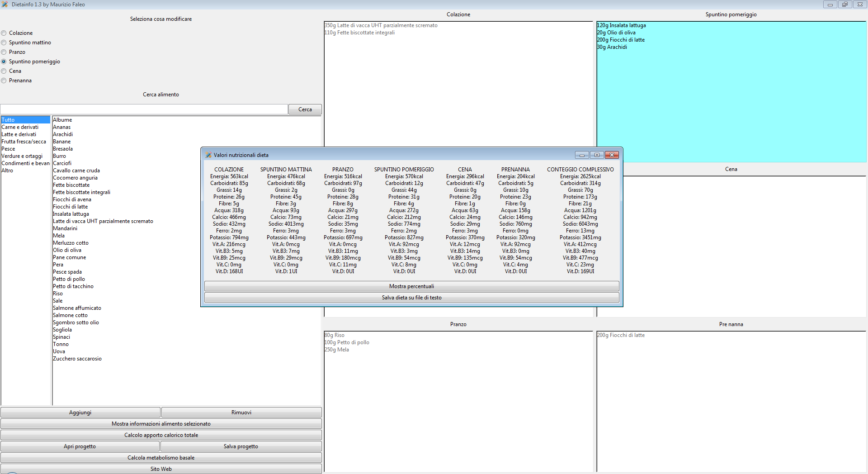Select the Latte e derivati category

tap(19, 134)
